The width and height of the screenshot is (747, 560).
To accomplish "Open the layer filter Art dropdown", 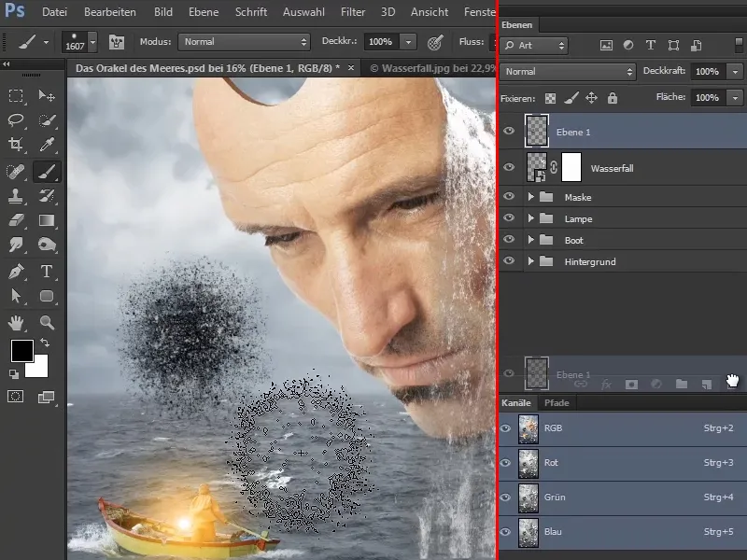I will tap(534, 45).
